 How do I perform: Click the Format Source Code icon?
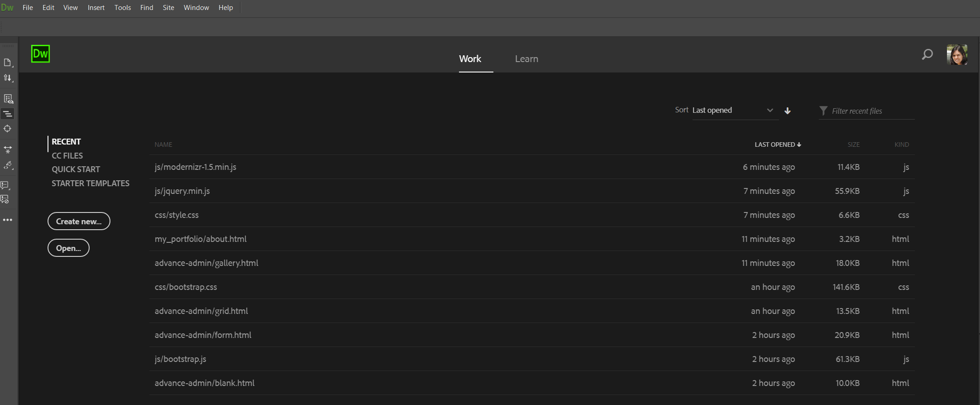8,165
